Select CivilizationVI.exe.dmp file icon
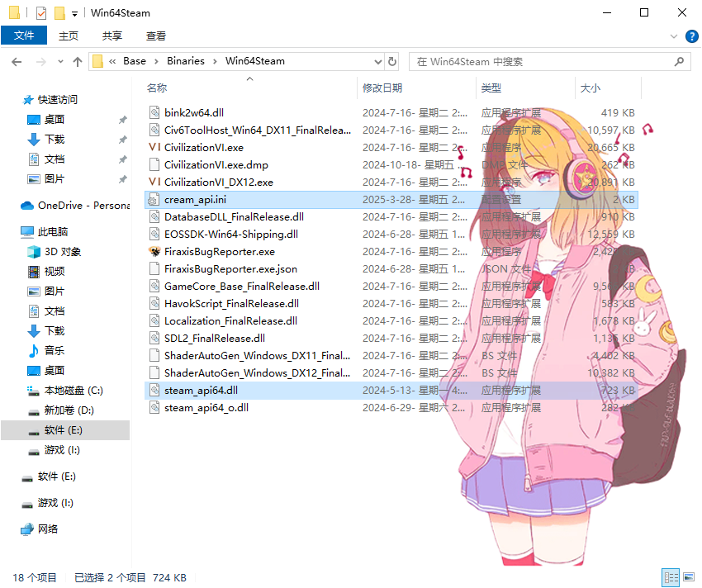The height and width of the screenshot is (588, 702). tap(154, 164)
